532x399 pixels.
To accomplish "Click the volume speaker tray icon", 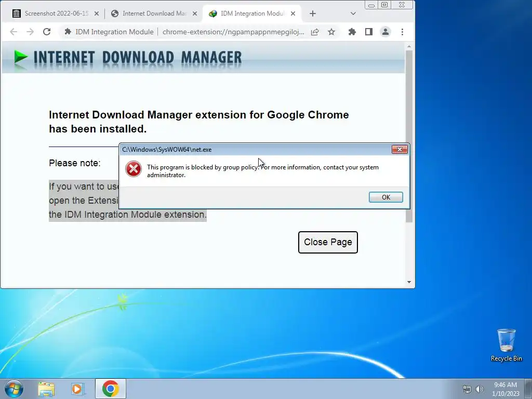I will 479,389.
